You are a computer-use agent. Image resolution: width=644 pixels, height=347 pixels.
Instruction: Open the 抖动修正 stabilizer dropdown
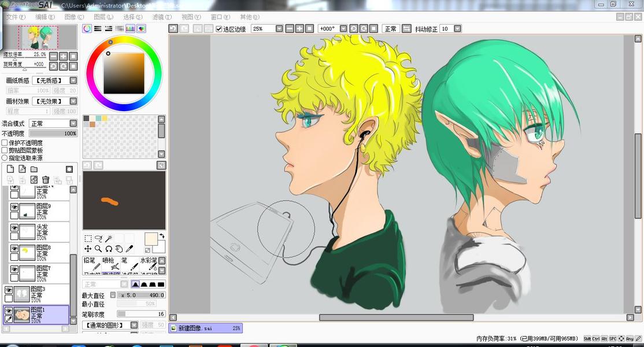click(x=457, y=28)
